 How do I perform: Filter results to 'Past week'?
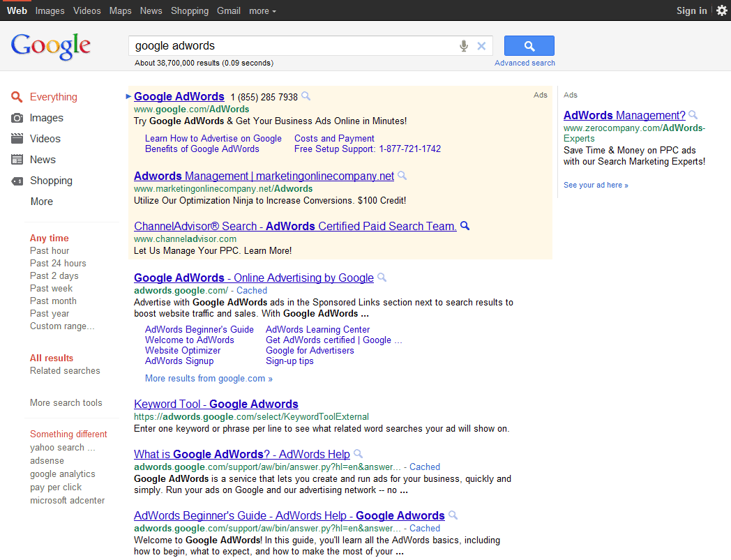tap(52, 288)
